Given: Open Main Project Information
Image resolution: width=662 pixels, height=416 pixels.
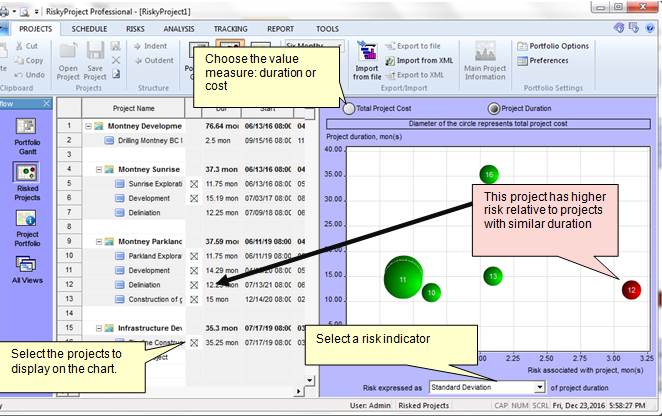Looking at the screenshot, I should 485,60.
